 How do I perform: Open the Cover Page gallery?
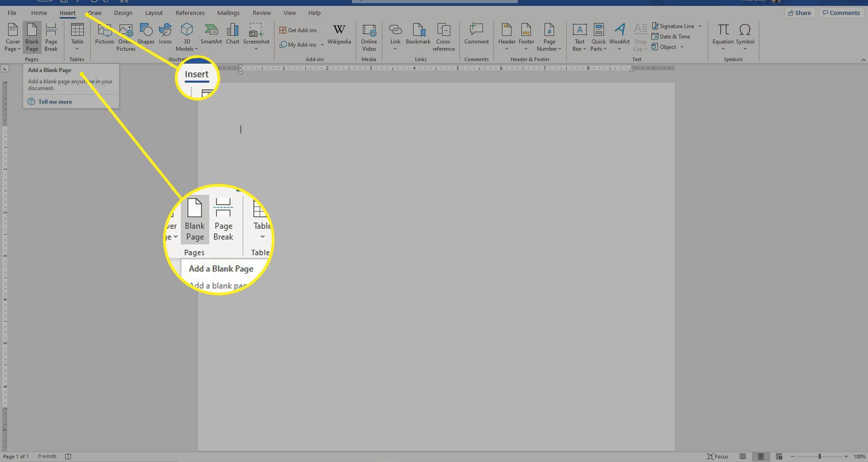pyautogui.click(x=13, y=37)
